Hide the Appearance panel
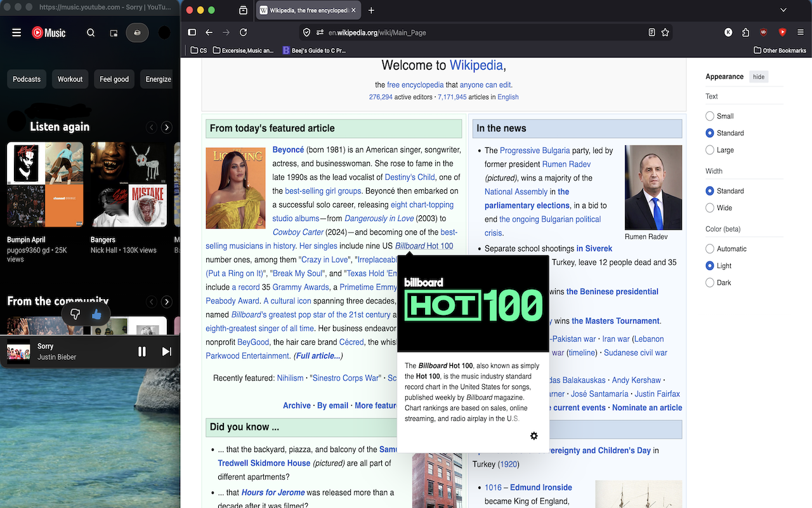The width and height of the screenshot is (812, 508). pos(759,77)
